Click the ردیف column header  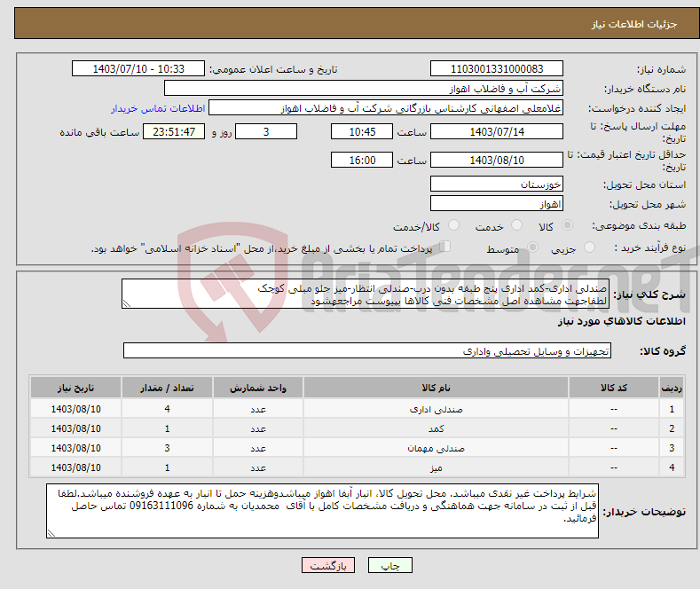(672, 388)
